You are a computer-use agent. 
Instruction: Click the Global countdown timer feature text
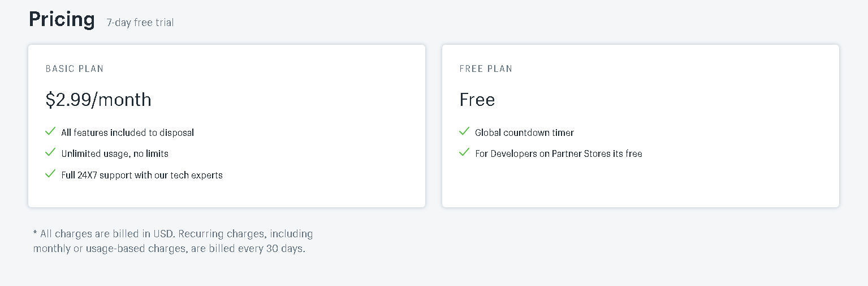click(524, 133)
